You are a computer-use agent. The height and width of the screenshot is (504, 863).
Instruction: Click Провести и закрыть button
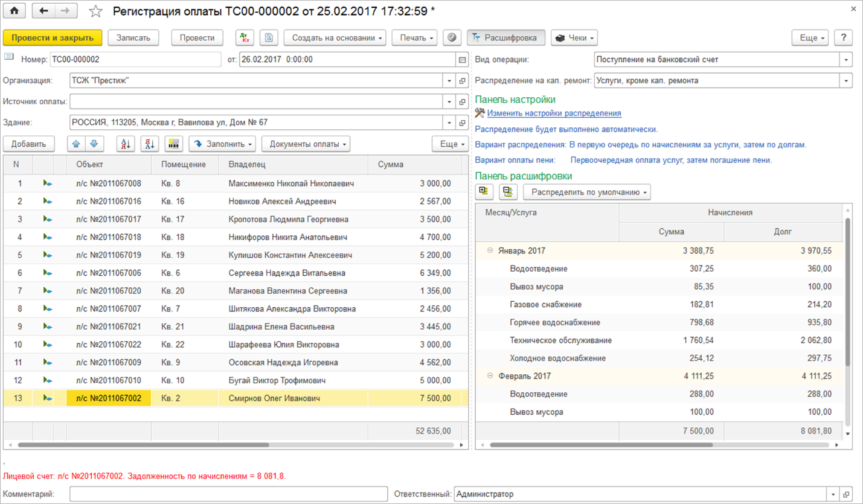(53, 37)
